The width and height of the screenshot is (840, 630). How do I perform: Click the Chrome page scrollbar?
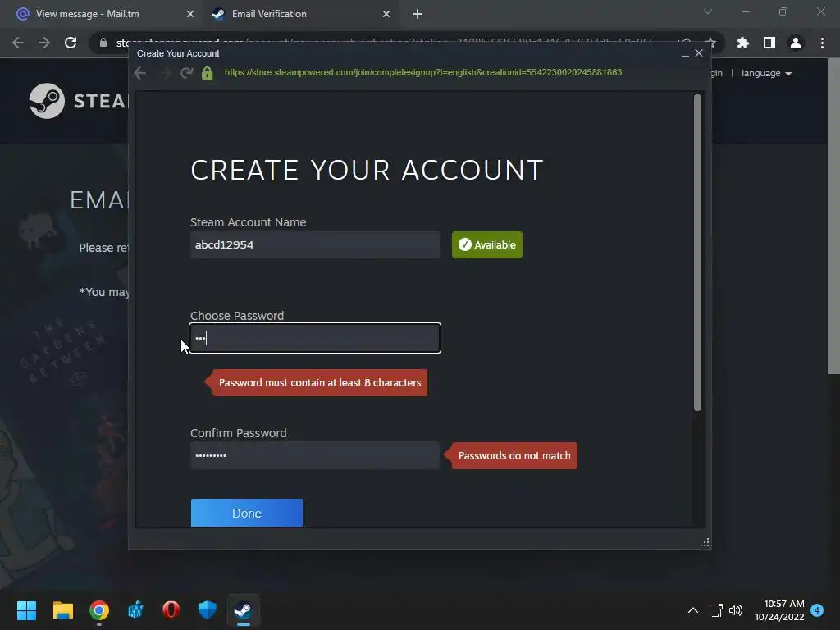pyautogui.click(x=833, y=214)
